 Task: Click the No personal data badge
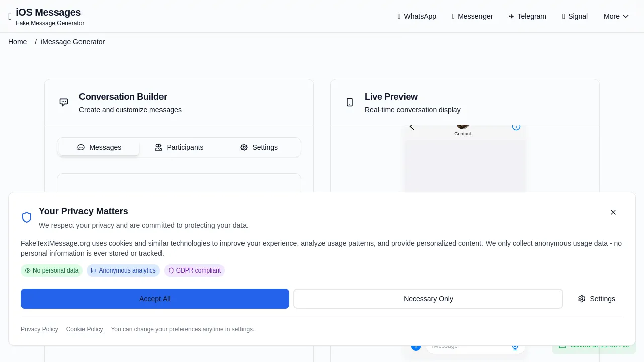pos(51,270)
